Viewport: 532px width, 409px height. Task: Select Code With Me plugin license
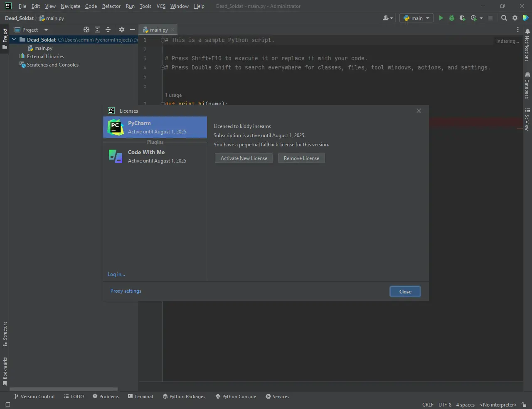click(x=155, y=156)
